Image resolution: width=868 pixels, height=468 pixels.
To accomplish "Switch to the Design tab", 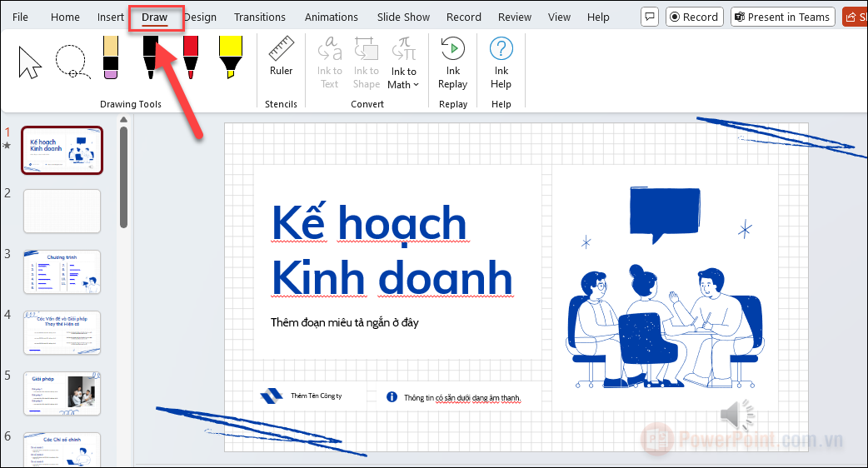I will tap(201, 17).
